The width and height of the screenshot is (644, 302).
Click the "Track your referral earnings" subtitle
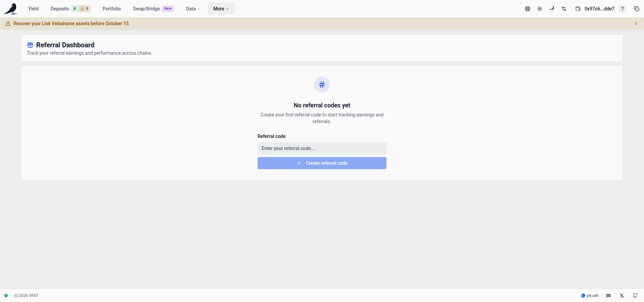pyautogui.click(x=90, y=53)
